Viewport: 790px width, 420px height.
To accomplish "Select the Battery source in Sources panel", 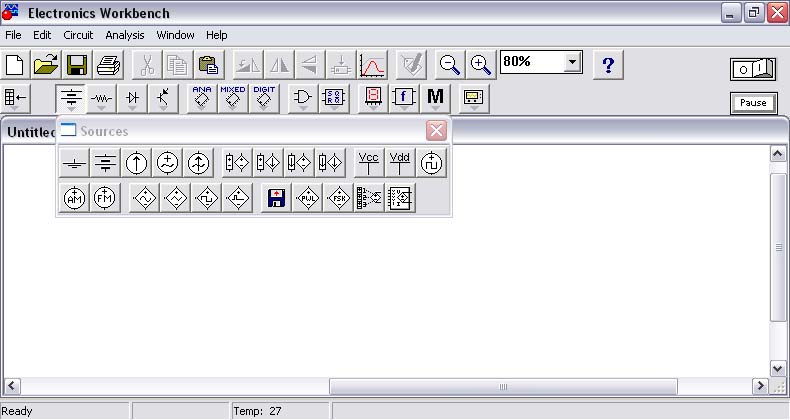I will [105, 163].
